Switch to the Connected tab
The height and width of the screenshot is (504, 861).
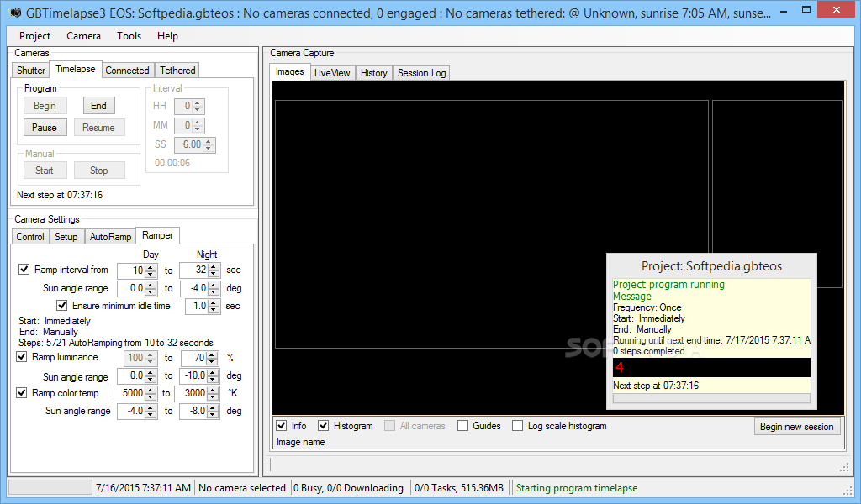point(128,71)
